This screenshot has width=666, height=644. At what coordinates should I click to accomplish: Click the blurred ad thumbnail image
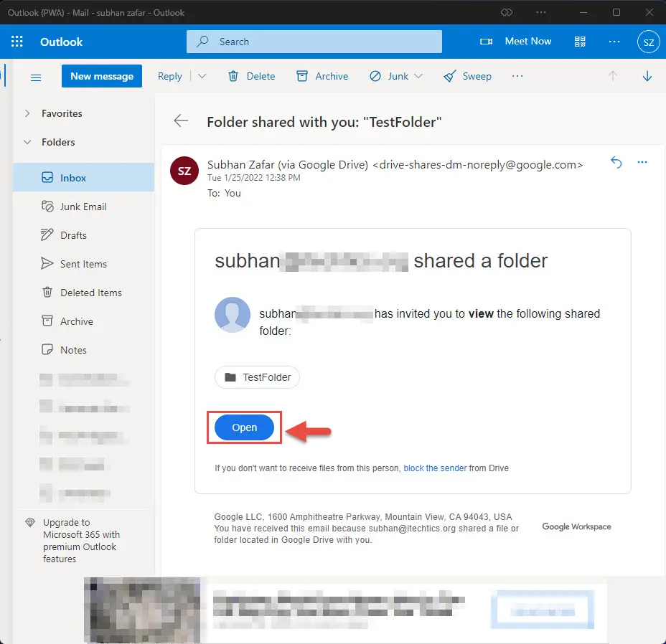(x=142, y=610)
